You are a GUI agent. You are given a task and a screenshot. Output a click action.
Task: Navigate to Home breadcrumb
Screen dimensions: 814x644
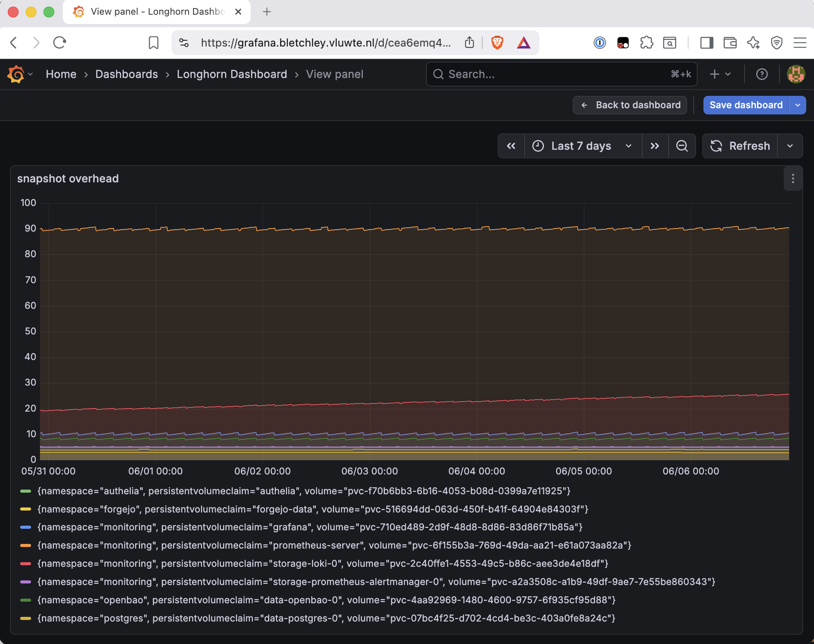pos(61,74)
